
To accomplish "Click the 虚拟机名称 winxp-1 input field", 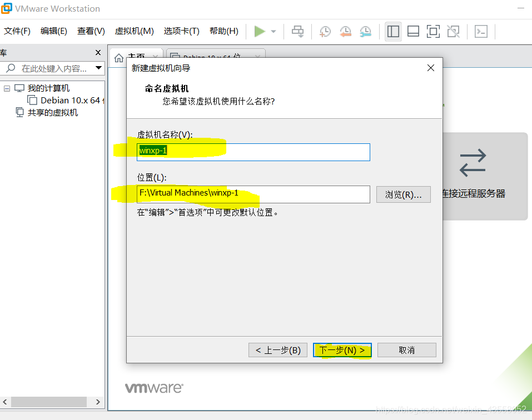I will (x=253, y=152).
